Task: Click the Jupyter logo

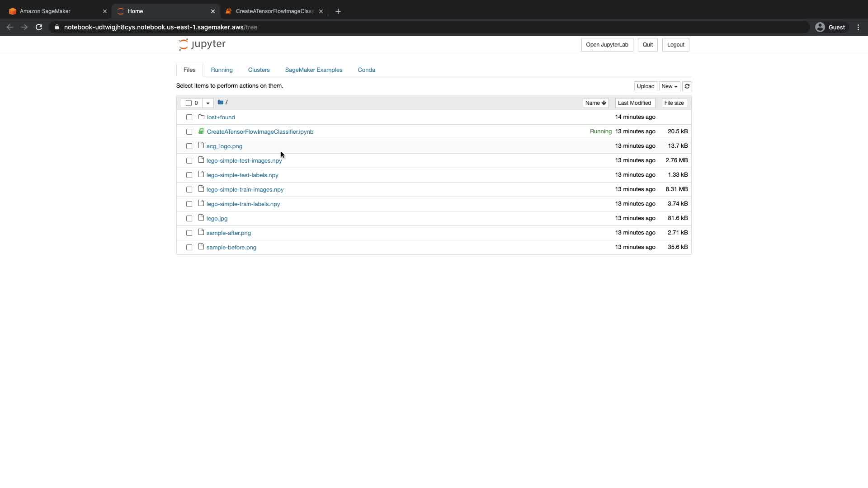Action: point(202,44)
